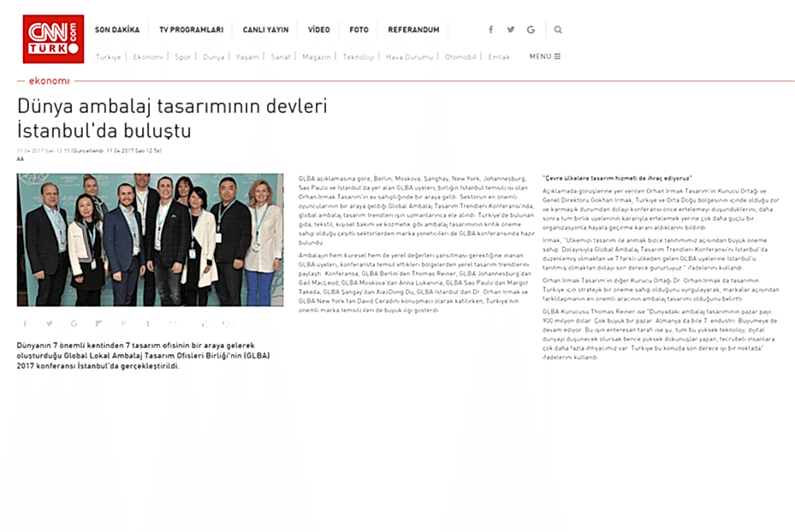Screen dimensions: 795x532
Task: Click the Twitter icon in top header
Action: pos(511,30)
